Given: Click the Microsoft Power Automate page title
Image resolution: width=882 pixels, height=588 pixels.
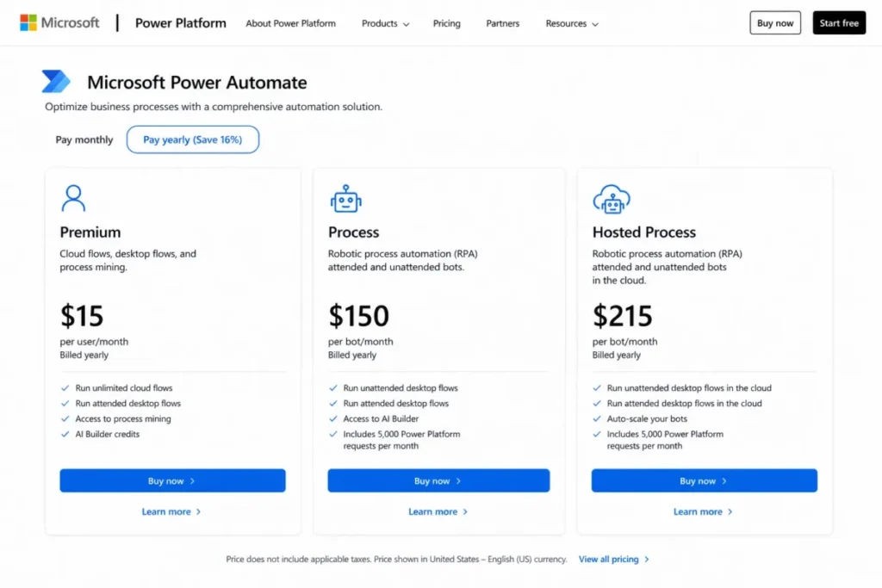Looking at the screenshot, I should 197,83.
